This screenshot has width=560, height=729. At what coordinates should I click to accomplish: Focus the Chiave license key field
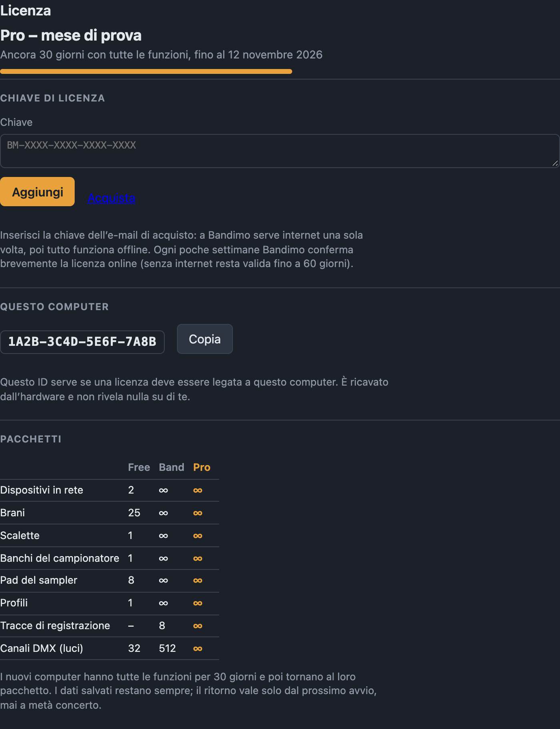point(280,151)
